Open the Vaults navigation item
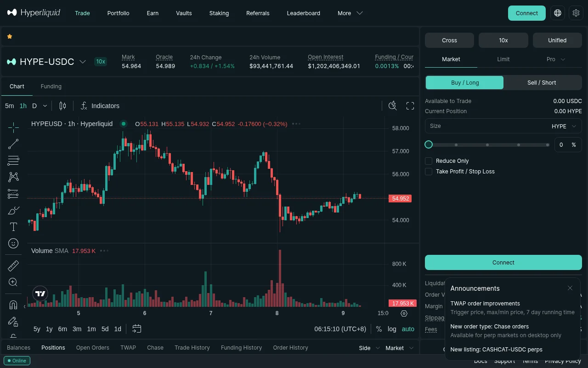This screenshot has height=368, width=588. tap(184, 13)
